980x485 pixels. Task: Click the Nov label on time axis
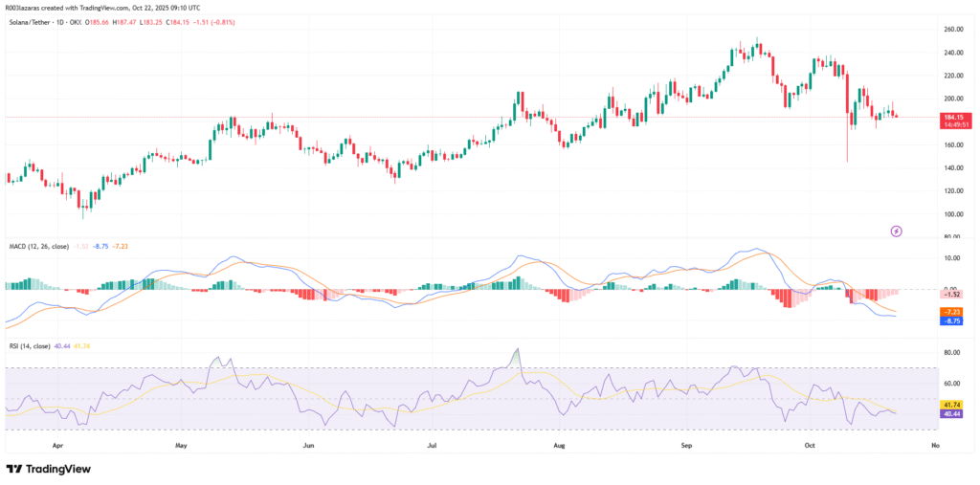tap(934, 445)
